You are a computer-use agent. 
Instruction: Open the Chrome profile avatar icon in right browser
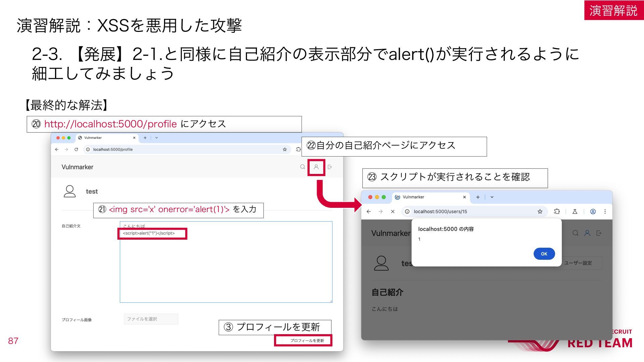coord(593,212)
